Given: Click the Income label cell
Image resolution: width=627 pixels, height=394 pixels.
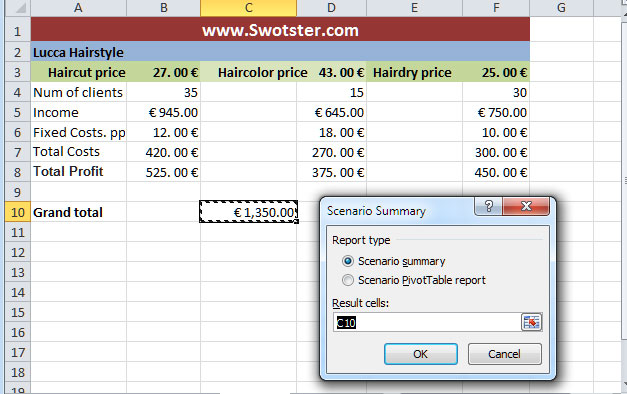Looking at the screenshot, I should (79, 112).
